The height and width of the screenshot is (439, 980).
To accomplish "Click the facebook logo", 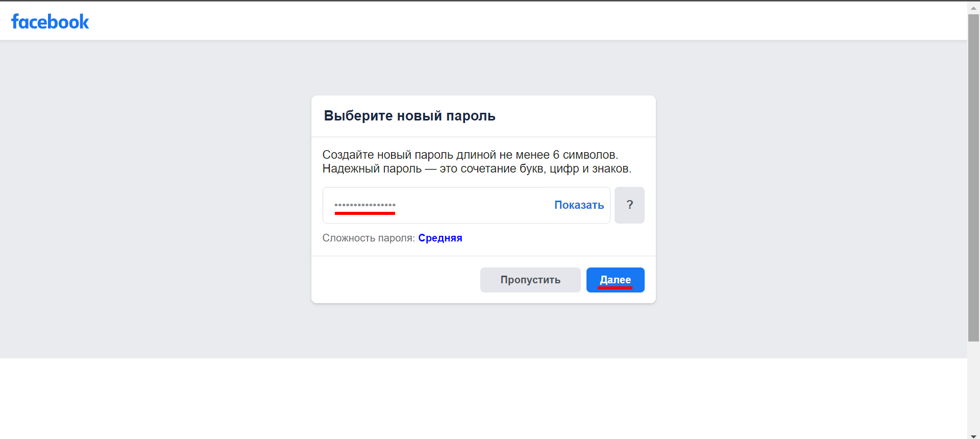I will tap(50, 21).
